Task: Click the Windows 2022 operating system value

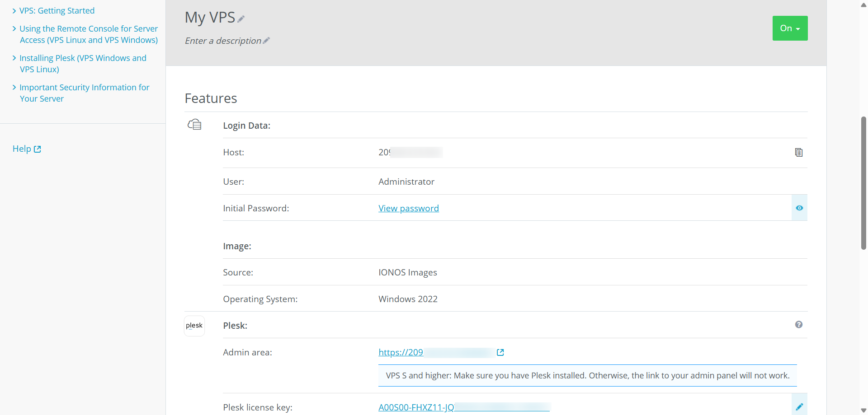Action: tap(408, 299)
